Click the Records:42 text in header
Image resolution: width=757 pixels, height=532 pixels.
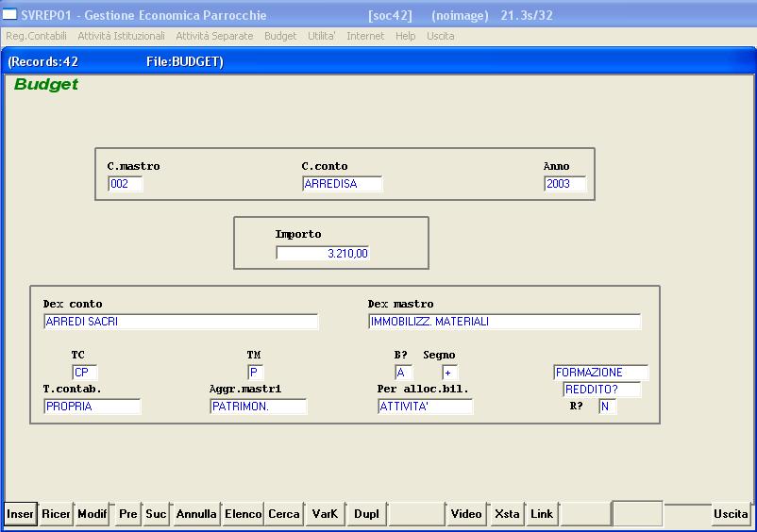pos(42,61)
